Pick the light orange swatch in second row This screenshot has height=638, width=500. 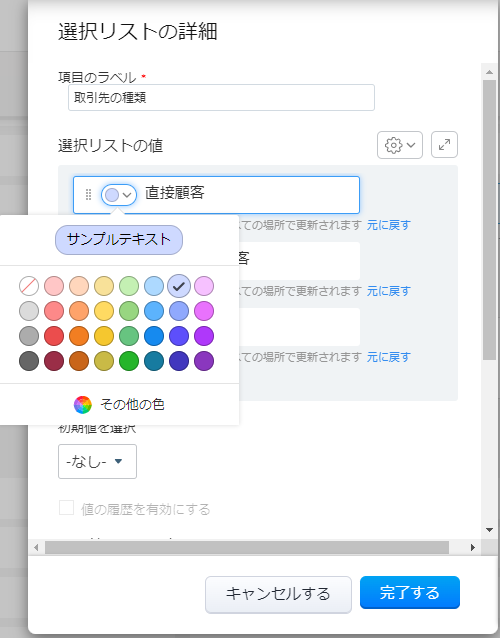click(79, 311)
